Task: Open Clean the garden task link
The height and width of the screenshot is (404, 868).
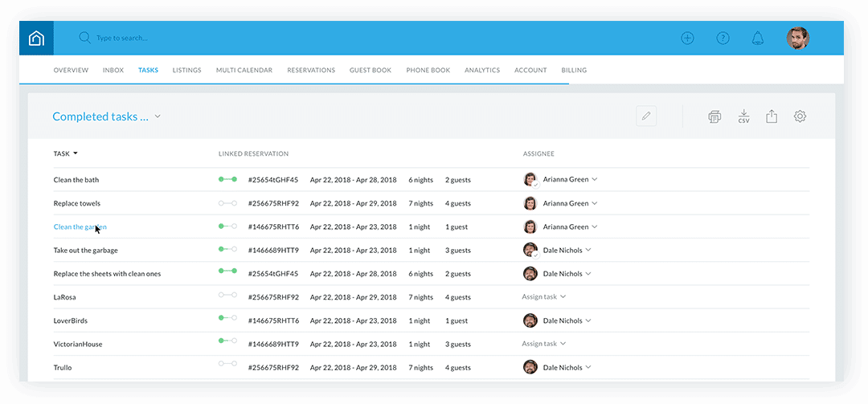Action: pos(80,227)
